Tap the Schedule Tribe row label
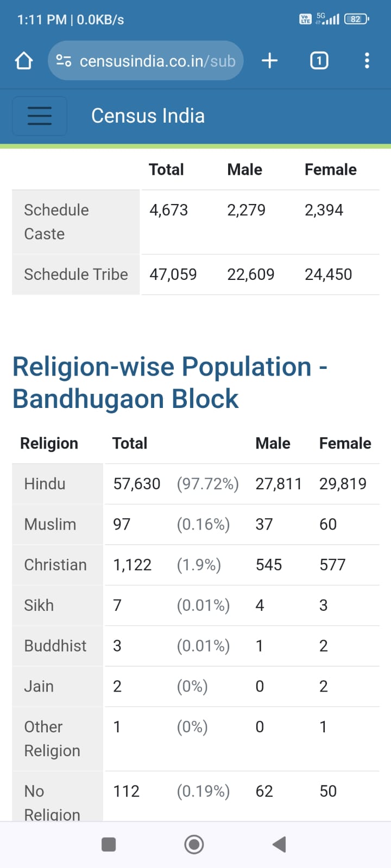The image size is (391, 868). (x=75, y=275)
